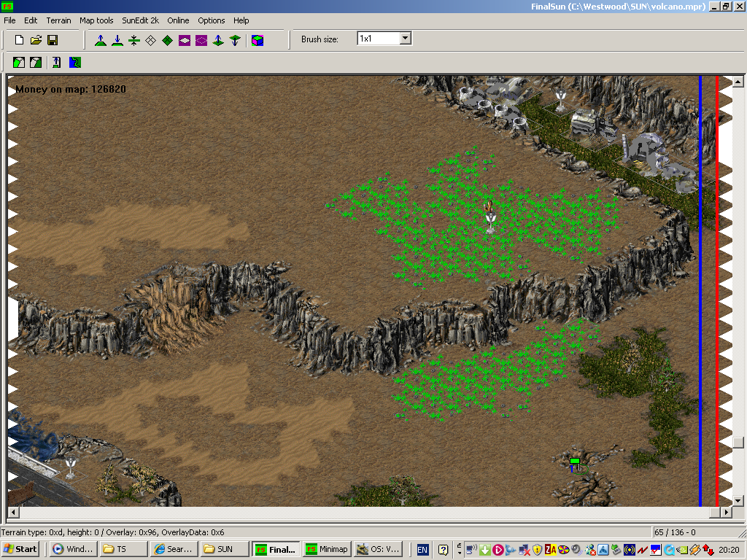Save the map with the floppy disk icon
747x560 pixels.
click(x=53, y=40)
